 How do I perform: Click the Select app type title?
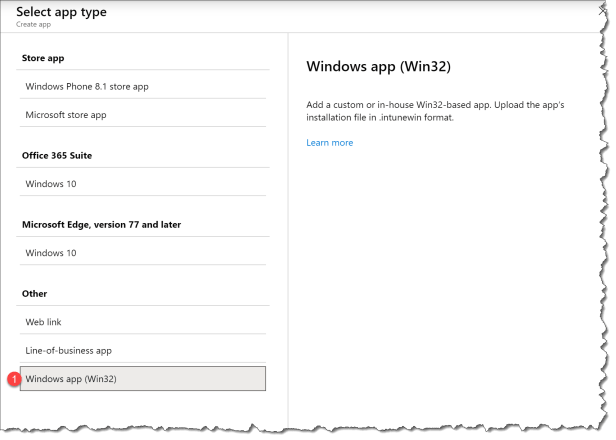(61, 12)
